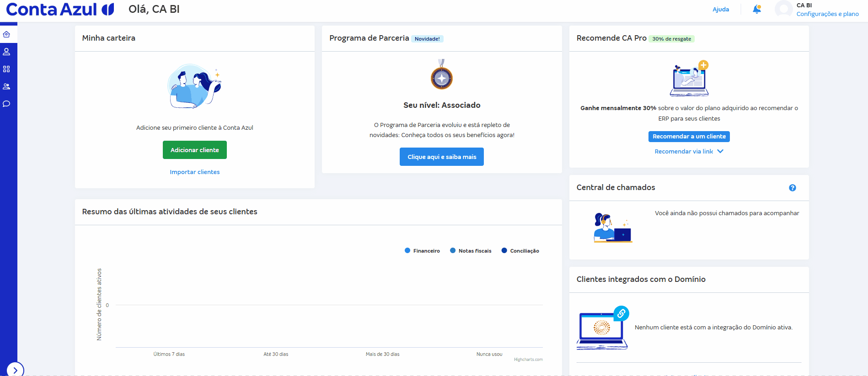
Task: Open Importar clientes link
Action: [x=195, y=172]
